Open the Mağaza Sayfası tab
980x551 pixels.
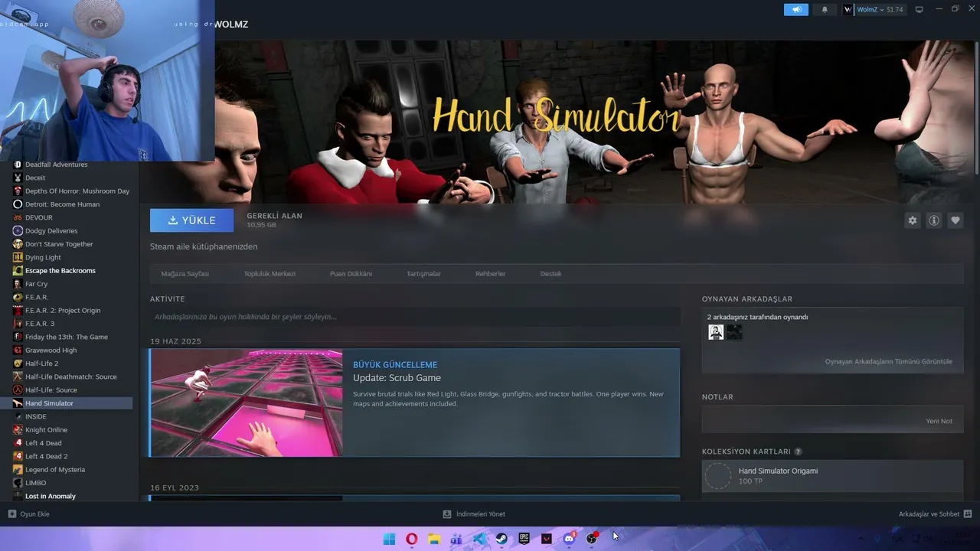tap(185, 274)
